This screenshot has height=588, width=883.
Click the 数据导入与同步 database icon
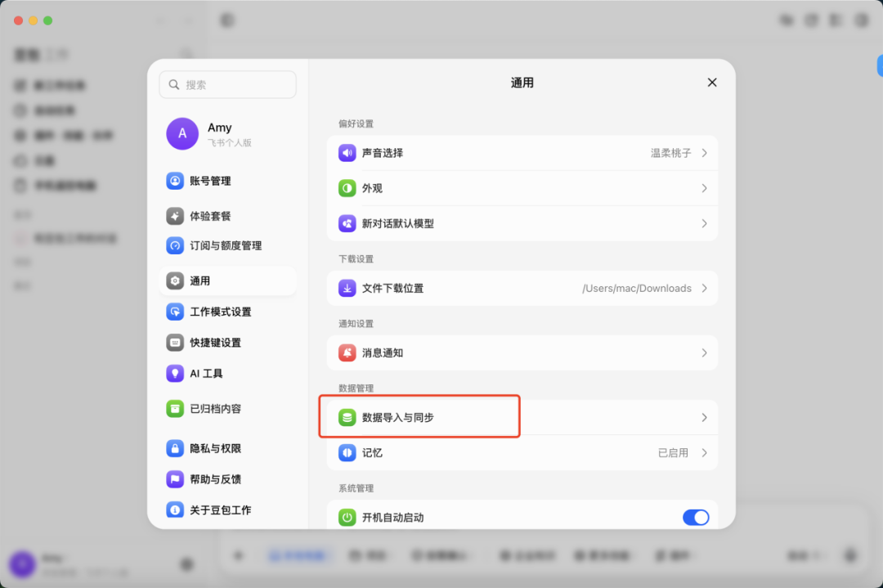pos(347,417)
